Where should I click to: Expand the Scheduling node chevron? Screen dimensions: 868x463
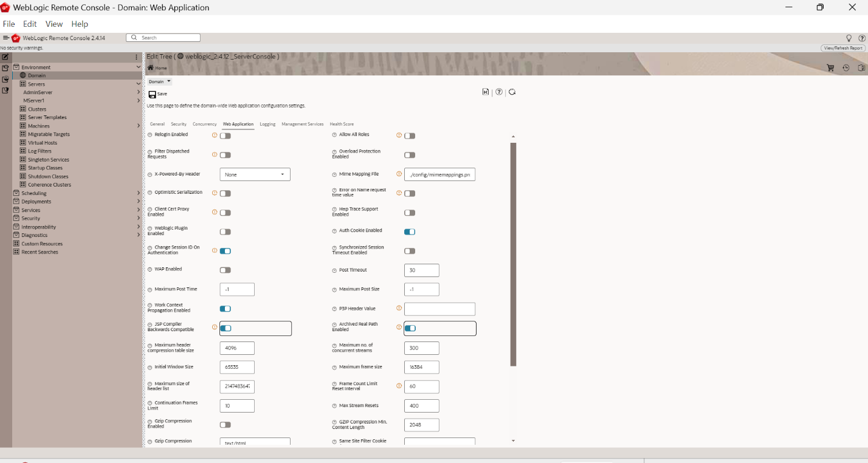pos(139,193)
